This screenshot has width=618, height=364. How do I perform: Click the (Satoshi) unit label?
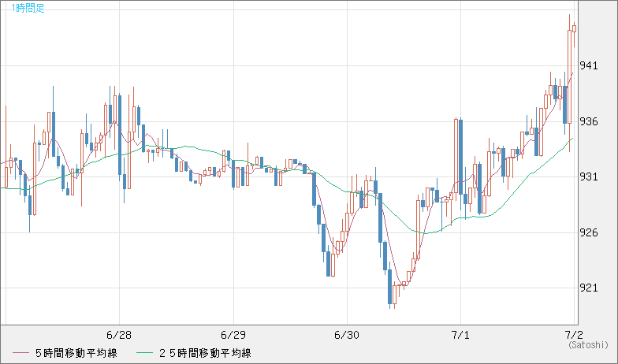(x=588, y=345)
